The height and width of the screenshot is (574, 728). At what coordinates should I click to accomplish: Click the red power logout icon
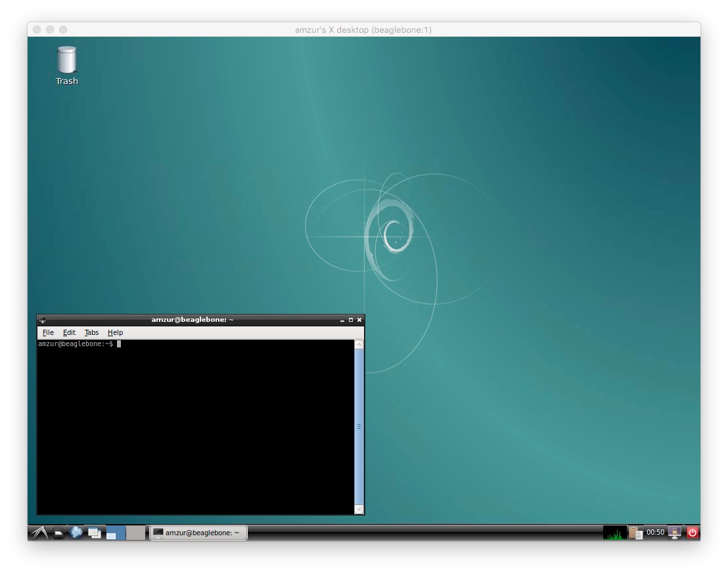[693, 533]
